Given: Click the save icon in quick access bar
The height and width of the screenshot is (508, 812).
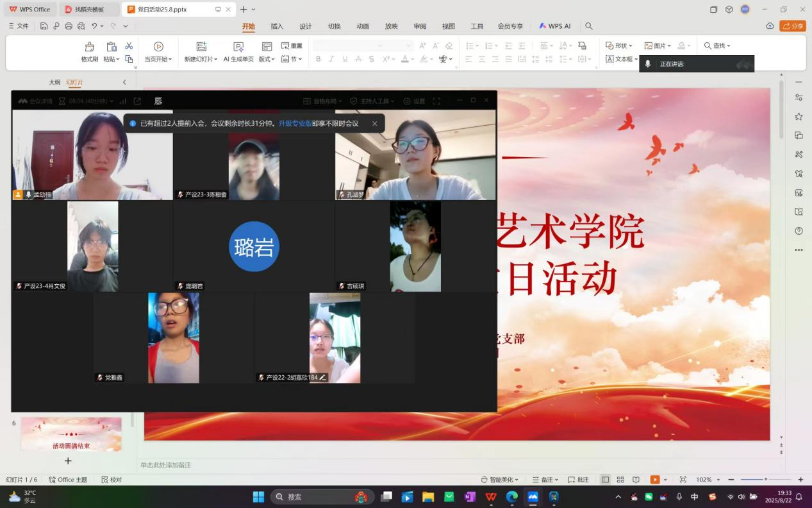Looking at the screenshot, I should tap(44, 26).
